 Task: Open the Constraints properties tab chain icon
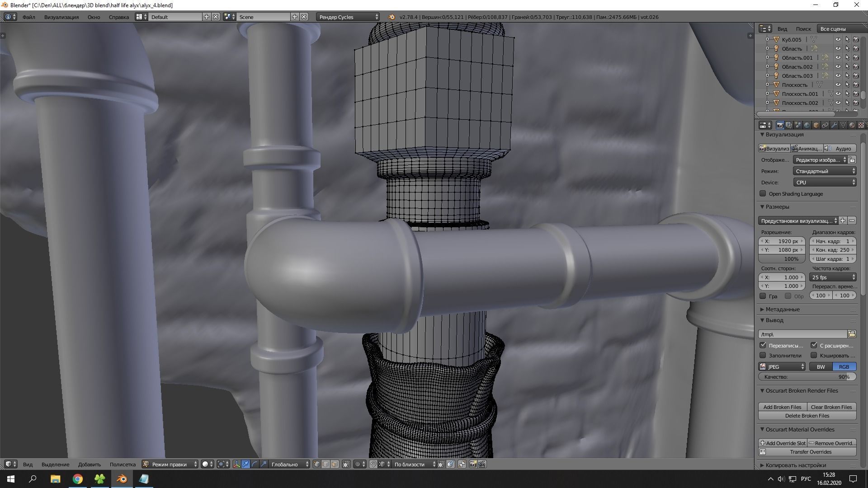(x=825, y=125)
